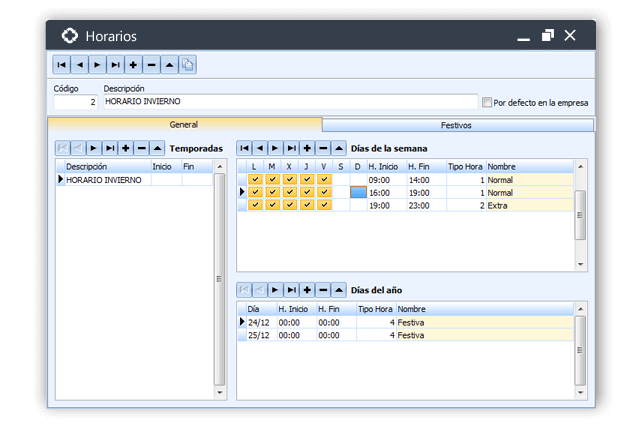Click the copy record icon in main toolbar
639x429 pixels.
click(x=187, y=65)
